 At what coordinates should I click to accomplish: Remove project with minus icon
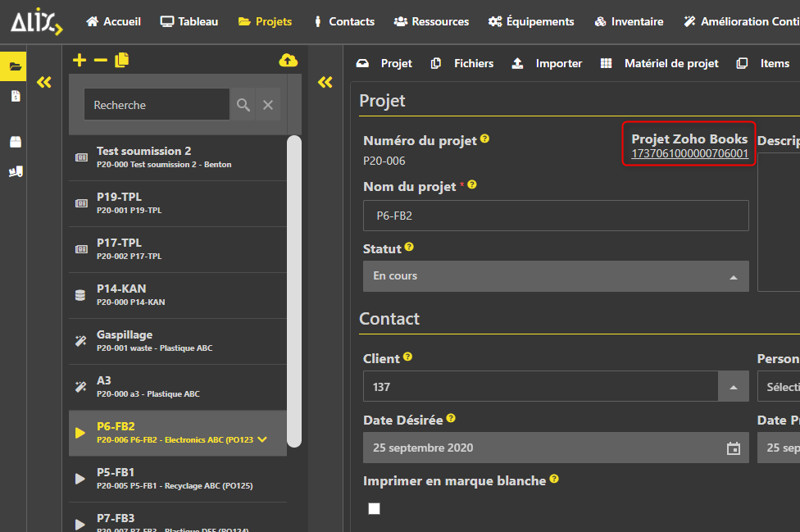click(101, 60)
